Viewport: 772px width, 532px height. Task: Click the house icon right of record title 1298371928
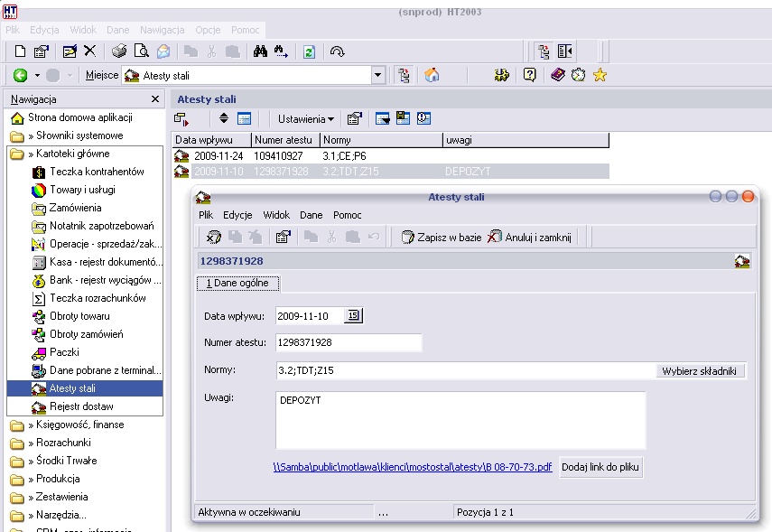742,261
